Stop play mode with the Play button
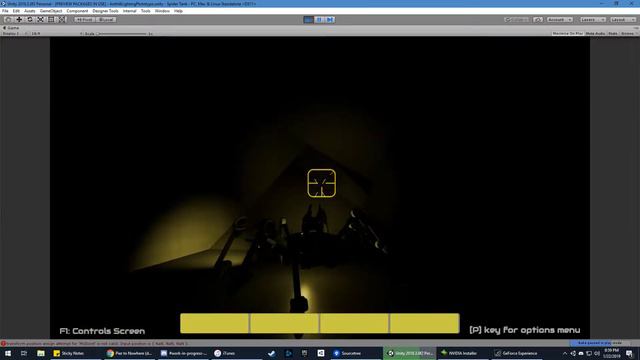The width and height of the screenshot is (640, 360). [309, 20]
